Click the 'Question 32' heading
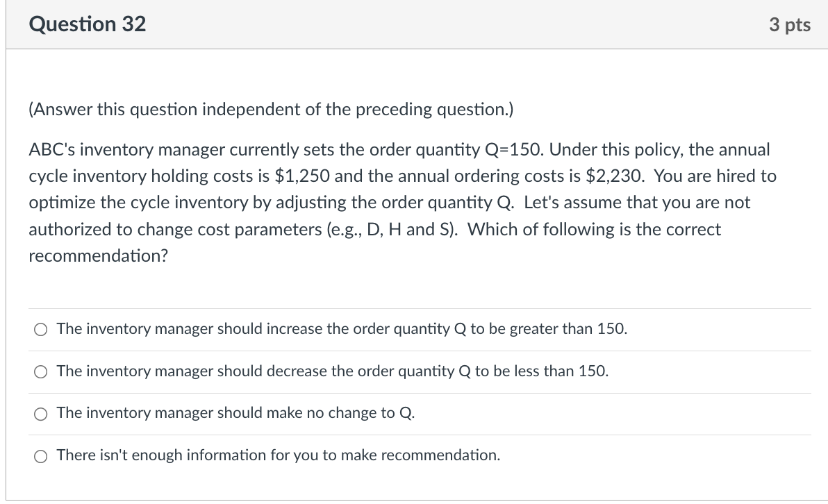 pyautogui.click(x=88, y=24)
